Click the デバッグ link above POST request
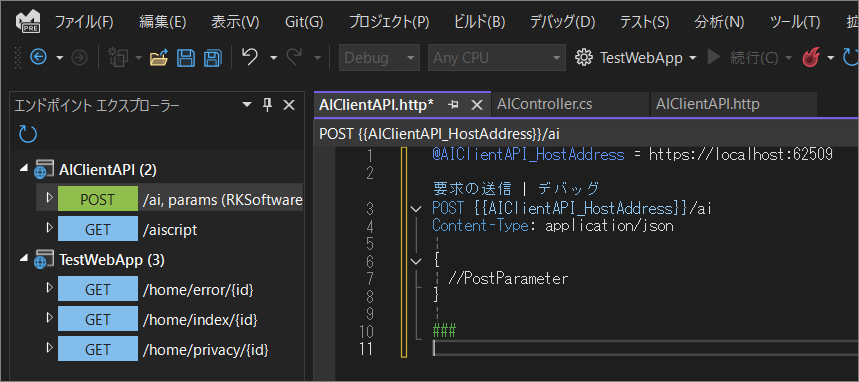Image resolution: width=859 pixels, height=382 pixels. tap(568, 189)
